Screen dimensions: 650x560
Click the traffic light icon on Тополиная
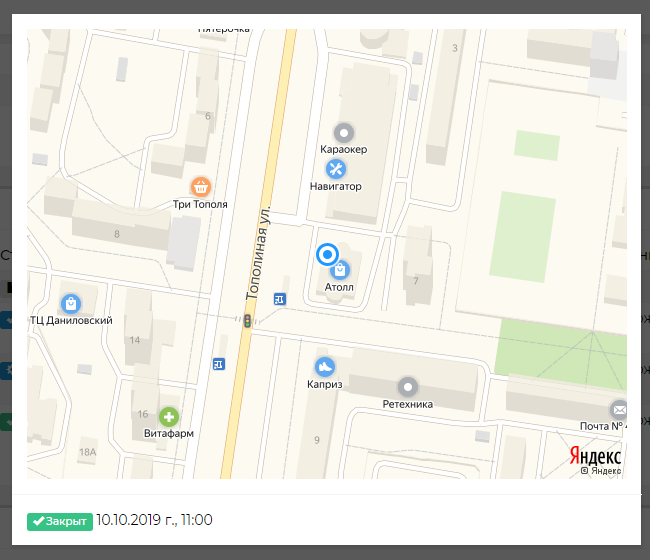pos(247,321)
